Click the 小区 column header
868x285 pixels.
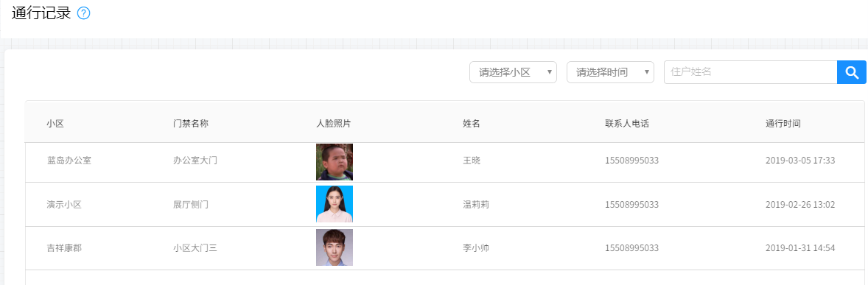[55, 124]
